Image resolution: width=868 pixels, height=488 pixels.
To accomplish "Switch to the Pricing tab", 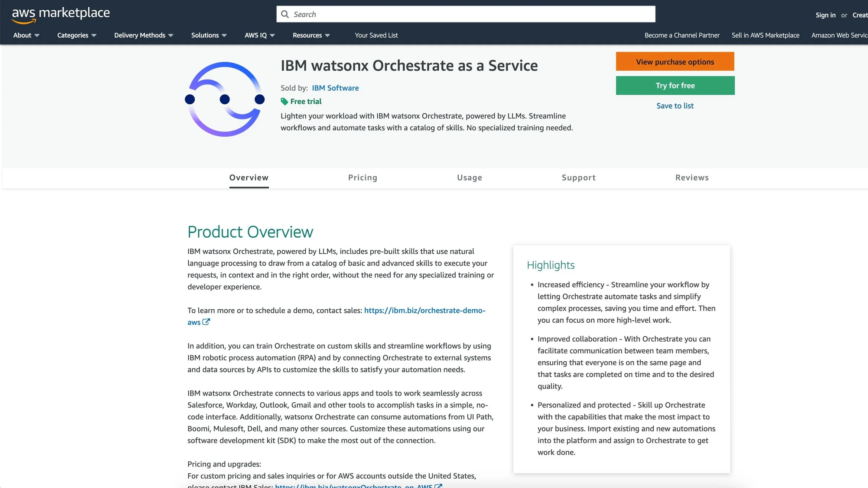I will pos(363,178).
